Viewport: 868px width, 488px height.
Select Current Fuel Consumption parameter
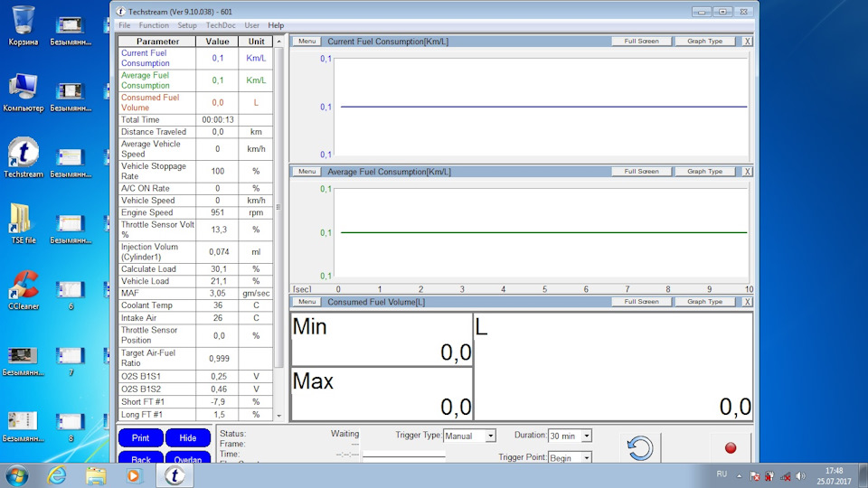coord(195,58)
